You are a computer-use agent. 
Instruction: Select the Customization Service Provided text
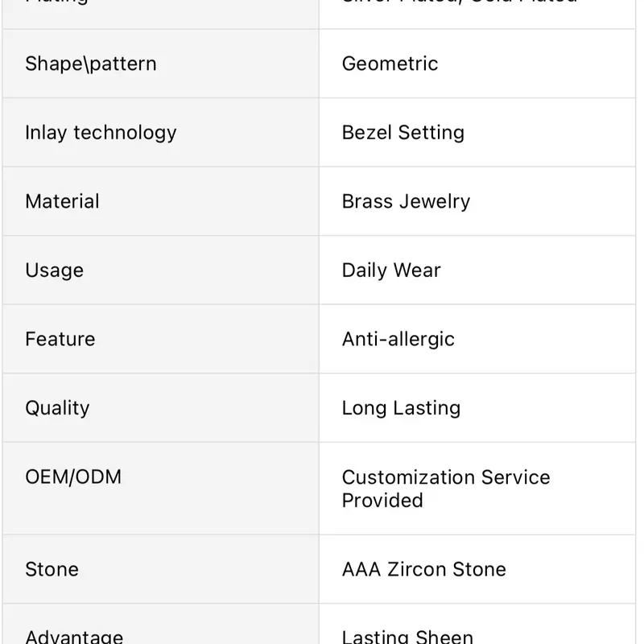coord(445,488)
